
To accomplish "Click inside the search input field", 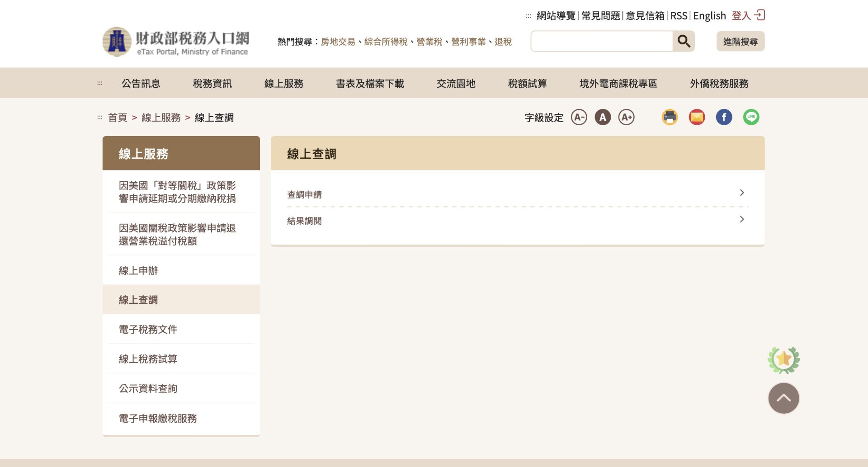I will point(601,42).
